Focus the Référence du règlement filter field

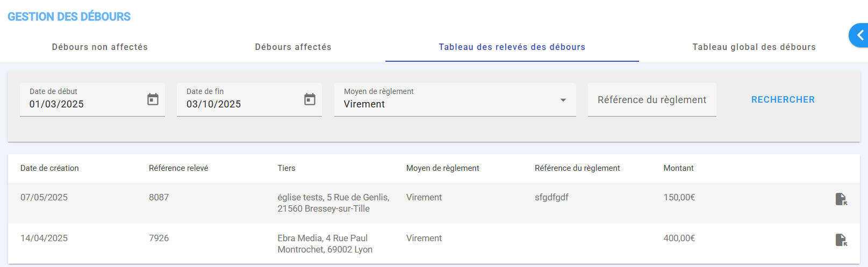[651, 100]
